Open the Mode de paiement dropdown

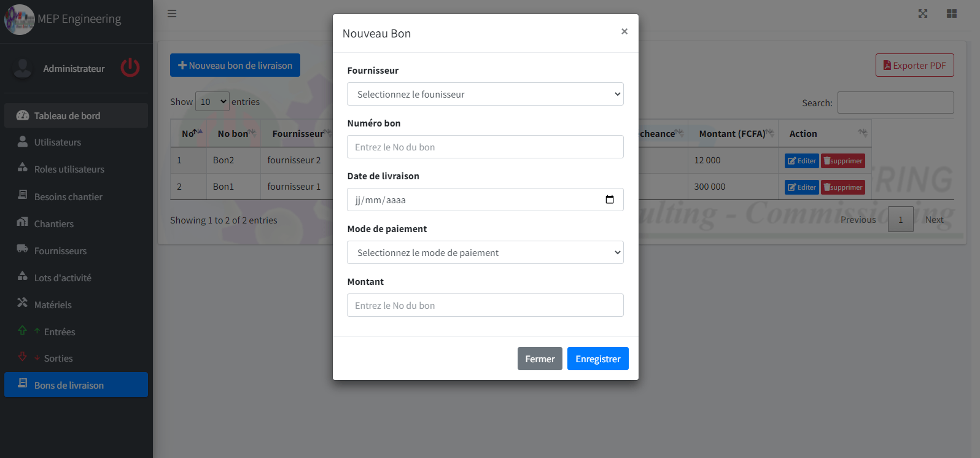tap(485, 252)
